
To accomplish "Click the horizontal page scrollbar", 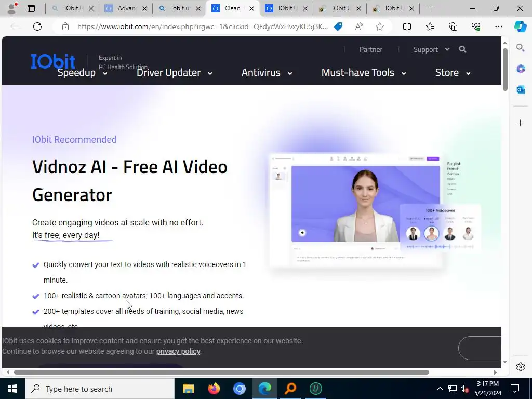I will [221, 372].
